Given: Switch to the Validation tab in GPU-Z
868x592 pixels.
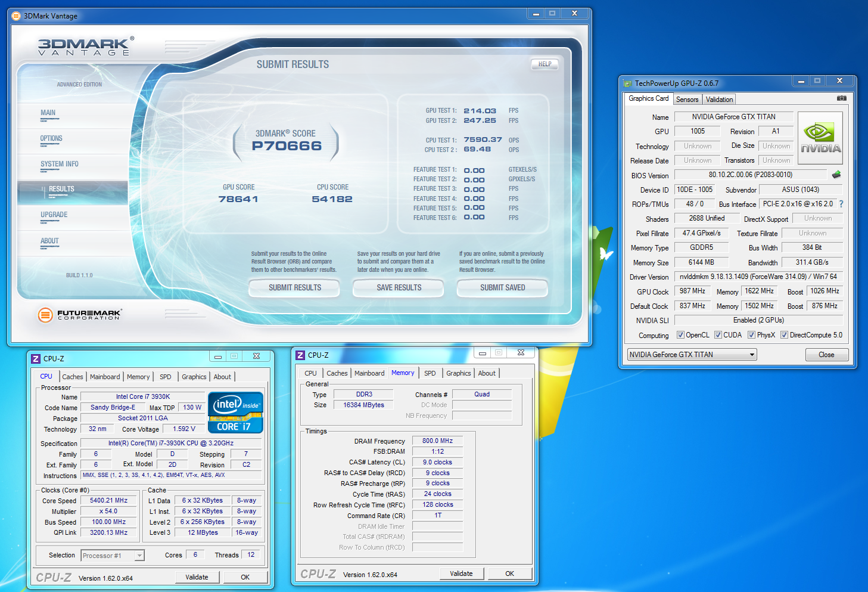Looking at the screenshot, I should (719, 100).
